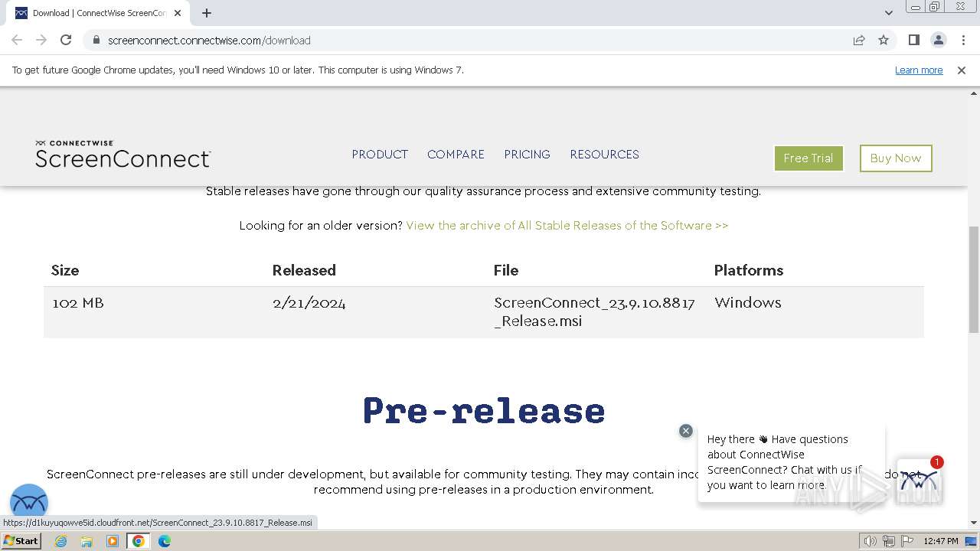
Task: Switch to Chrome taskbar icon
Action: (139, 541)
